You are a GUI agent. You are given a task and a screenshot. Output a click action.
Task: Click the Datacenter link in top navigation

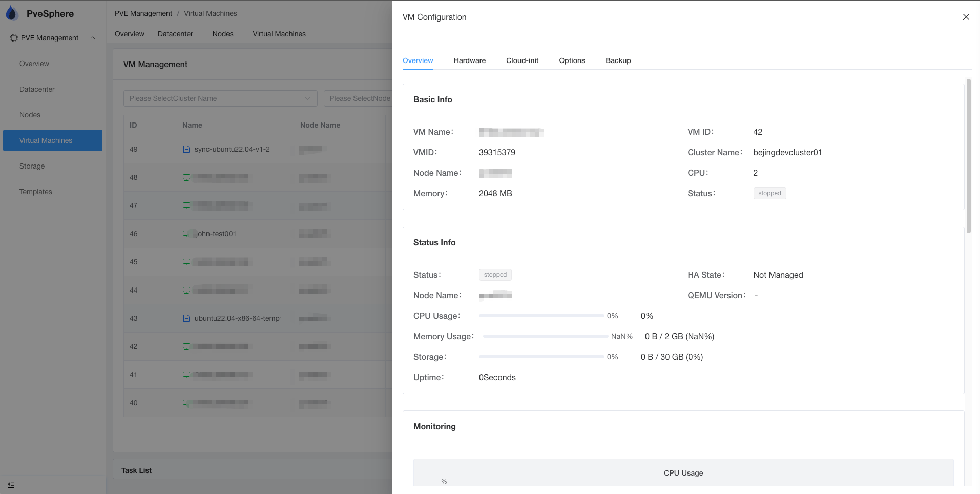(x=175, y=34)
